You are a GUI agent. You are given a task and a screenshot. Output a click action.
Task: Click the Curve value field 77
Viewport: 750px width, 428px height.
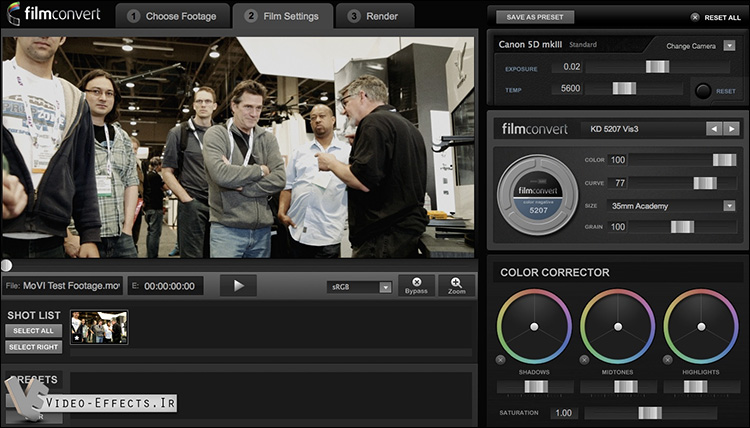coord(618,183)
